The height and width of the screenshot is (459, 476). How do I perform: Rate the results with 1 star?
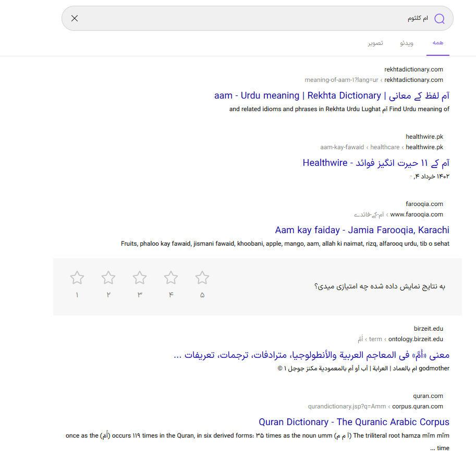pyautogui.click(x=77, y=277)
